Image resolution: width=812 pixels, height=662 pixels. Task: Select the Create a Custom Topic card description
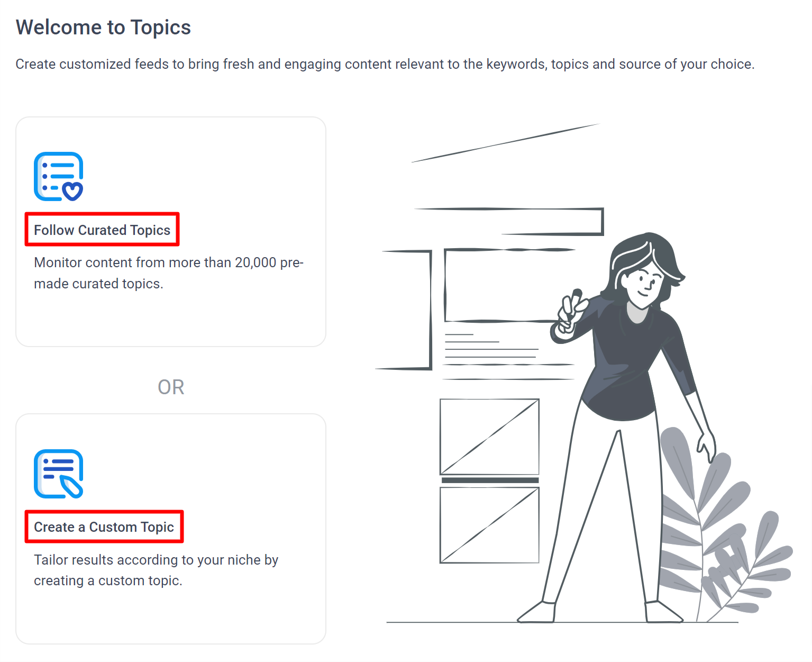point(156,570)
